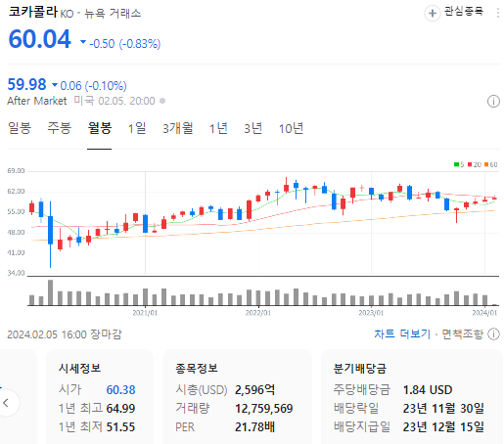
Task: Click the green 5-period moving average legend
Action: coord(459,164)
